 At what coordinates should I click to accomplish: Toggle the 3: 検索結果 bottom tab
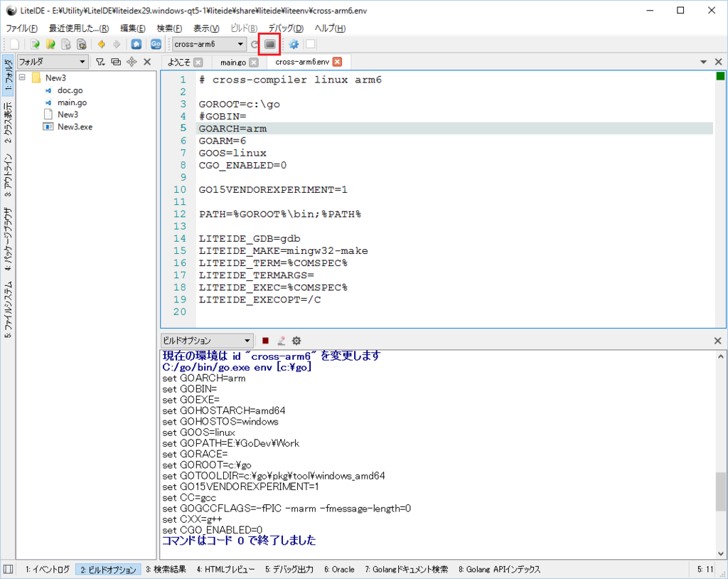(166, 569)
